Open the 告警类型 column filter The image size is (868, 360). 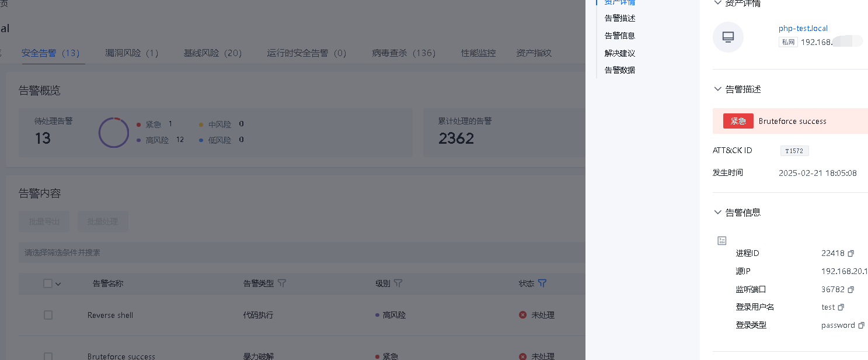(282, 283)
